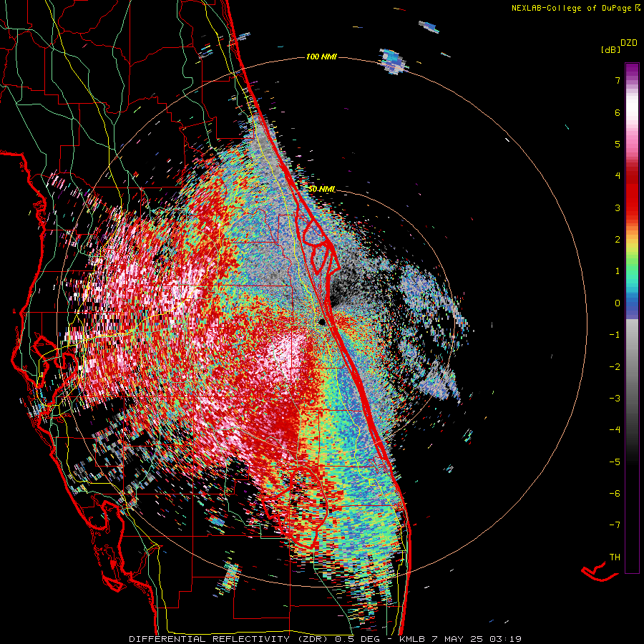Click the [dB] units label
This screenshot has width=644, height=644.
610,49
